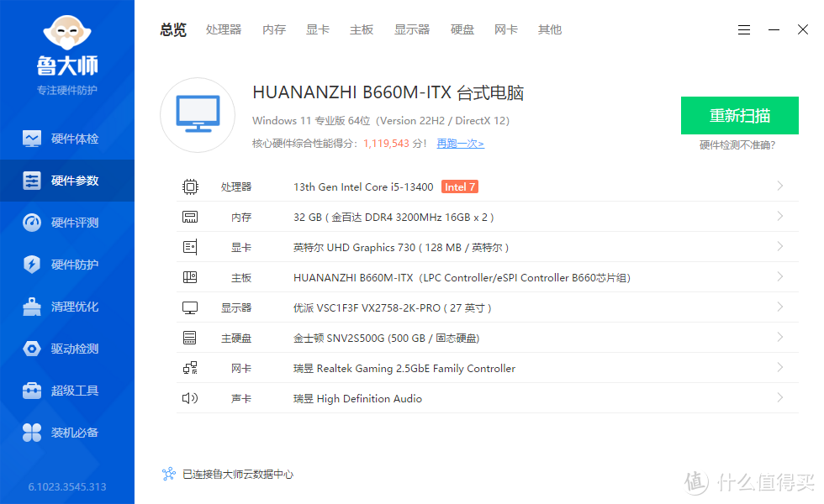Switch to the 网卡 tab
Image resolution: width=824 pixels, height=504 pixels.
point(506,30)
